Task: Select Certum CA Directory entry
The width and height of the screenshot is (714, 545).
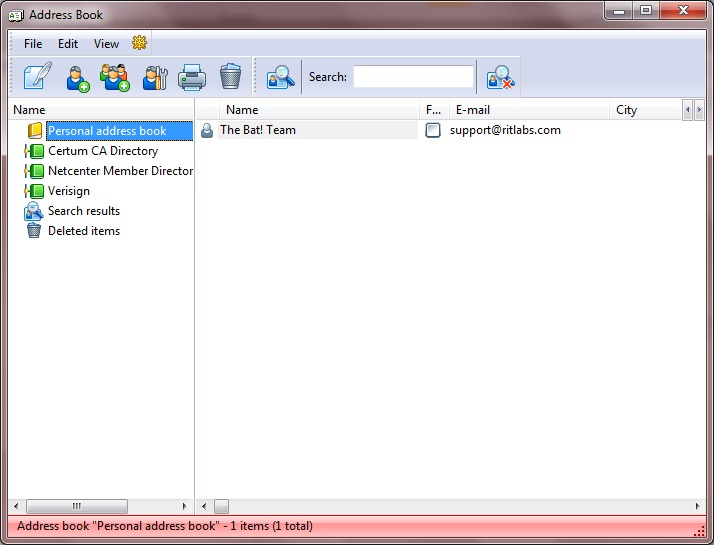Action: [x=103, y=151]
